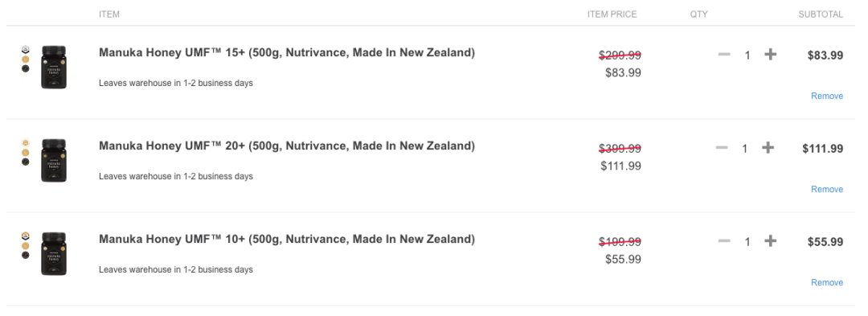Click the UMF 10+ hexagon badge icon
Viewport: 868px width, 316px height.
click(x=26, y=236)
